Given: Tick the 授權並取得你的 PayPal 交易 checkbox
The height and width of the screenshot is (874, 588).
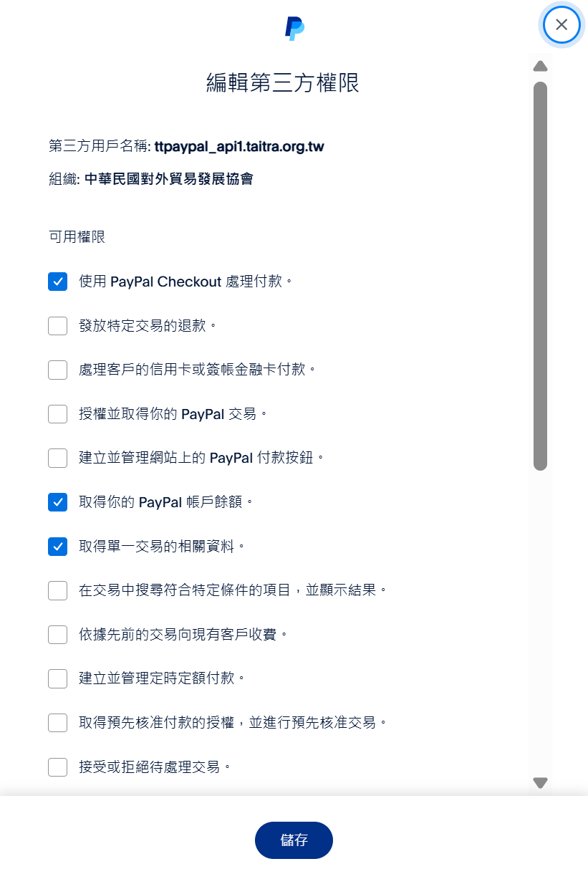Looking at the screenshot, I should point(58,414).
